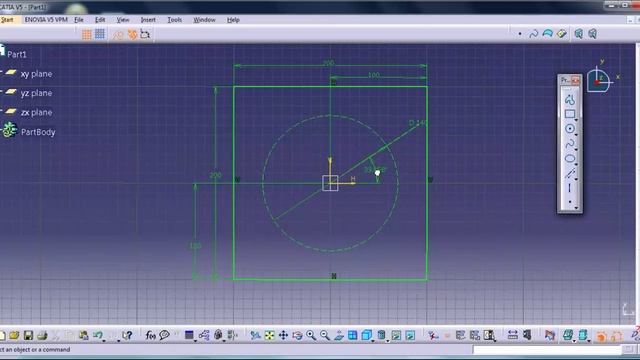
Task: Expand the Spline tool flyout arrow
Action: (576, 150)
